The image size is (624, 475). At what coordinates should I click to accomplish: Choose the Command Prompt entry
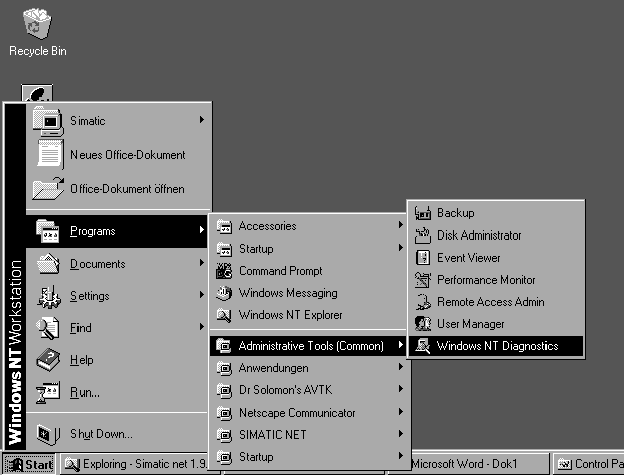pyautogui.click(x=308, y=271)
